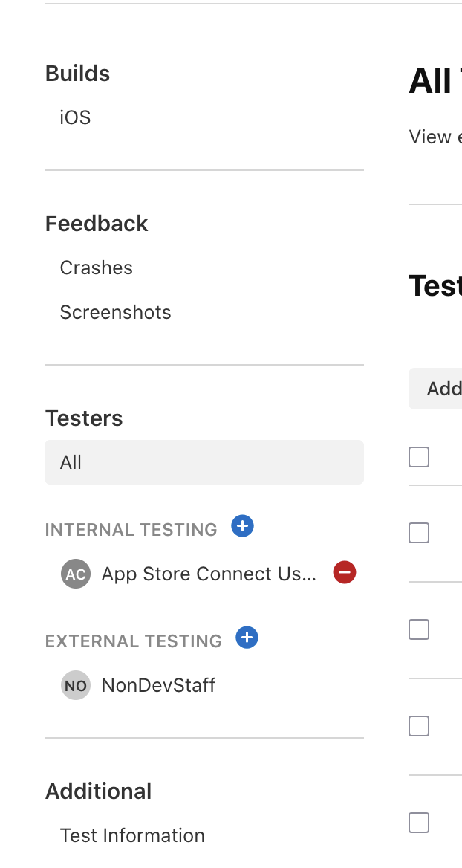The height and width of the screenshot is (868, 462).
Task: Select All under Testers
Action: [204, 462]
